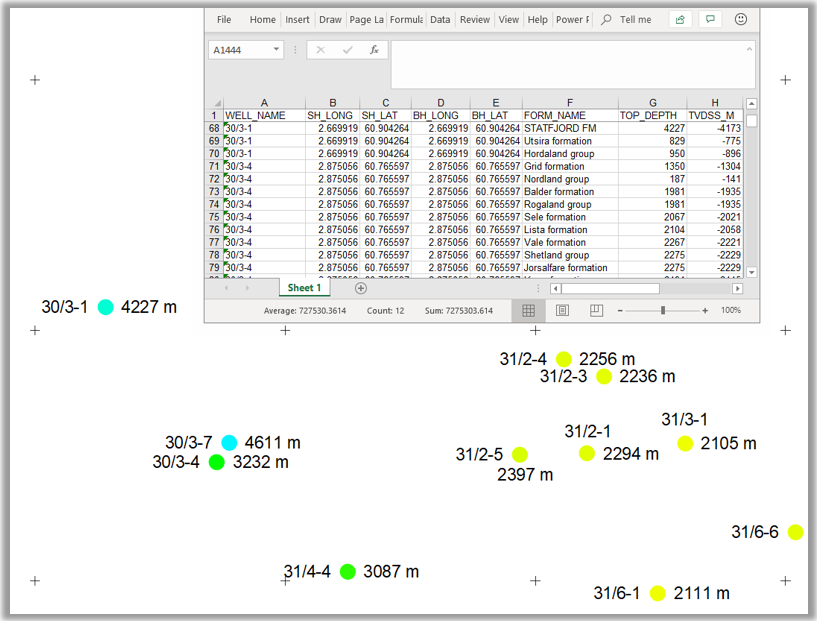Switch to Page Break Preview view
Image resolution: width=817 pixels, height=621 pixels.
[x=596, y=311]
